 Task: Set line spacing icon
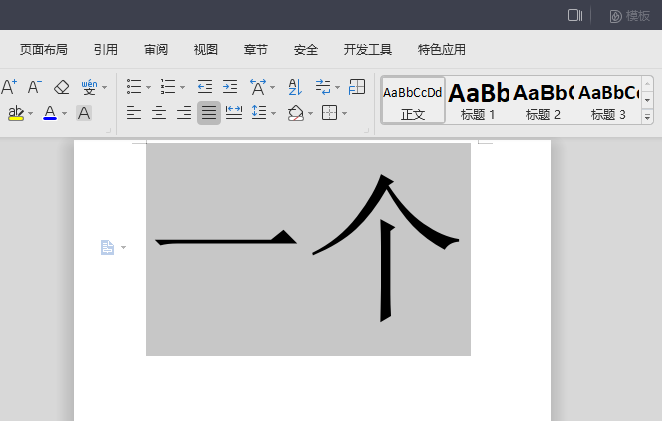pyautogui.click(x=259, y=113)
